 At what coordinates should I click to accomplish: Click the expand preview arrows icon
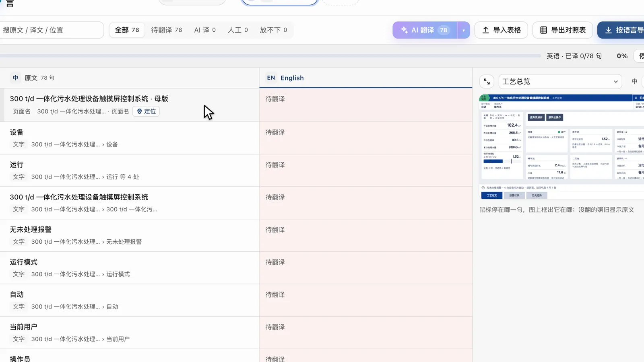click(x=487, y=82)
